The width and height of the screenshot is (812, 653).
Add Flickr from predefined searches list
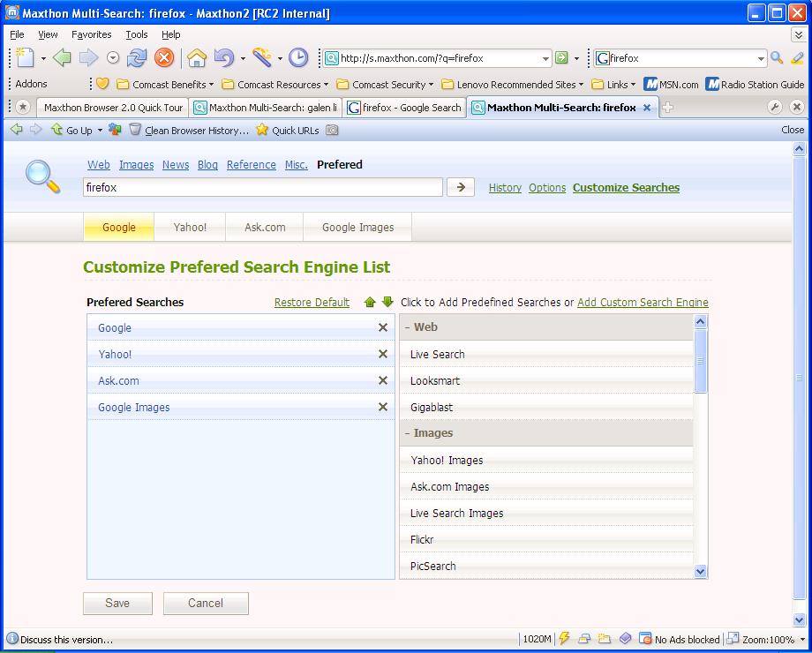click(x=546, y=539)
